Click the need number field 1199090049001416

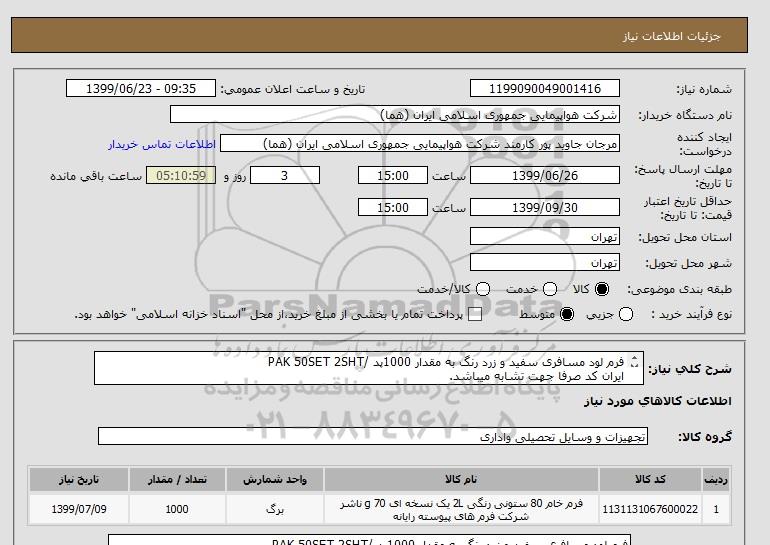545,89
